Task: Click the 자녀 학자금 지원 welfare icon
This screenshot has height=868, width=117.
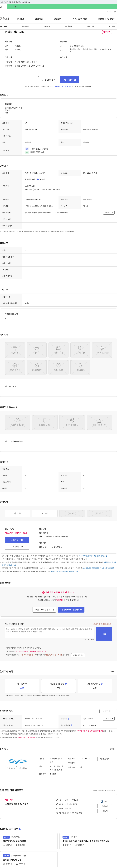Action: click(102, 350)
